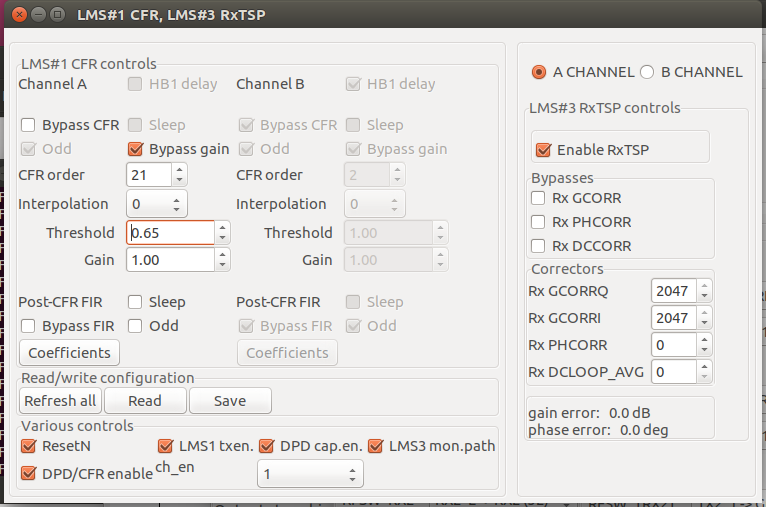Viewport: 766px width, 507px height.
Task: Uncheck the ResetN checkbox
Action: point(28,446)
